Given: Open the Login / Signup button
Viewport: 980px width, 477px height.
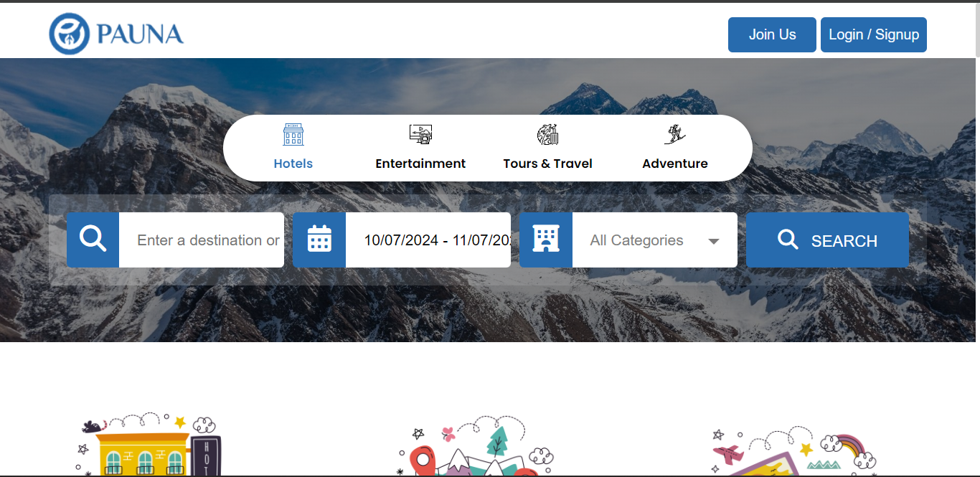Looking at the screenshot, I should [x=873, y=34].
